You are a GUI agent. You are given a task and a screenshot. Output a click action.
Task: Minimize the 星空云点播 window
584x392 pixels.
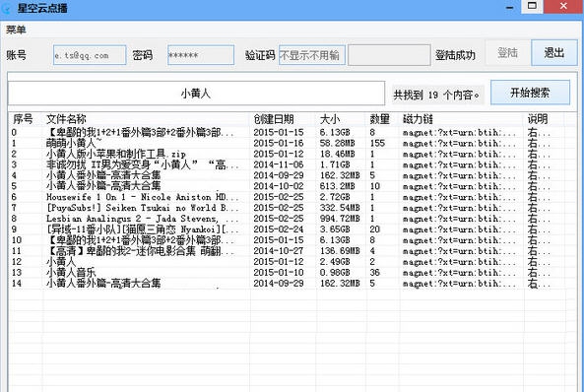pyautogui.click(x=509, y=7)
